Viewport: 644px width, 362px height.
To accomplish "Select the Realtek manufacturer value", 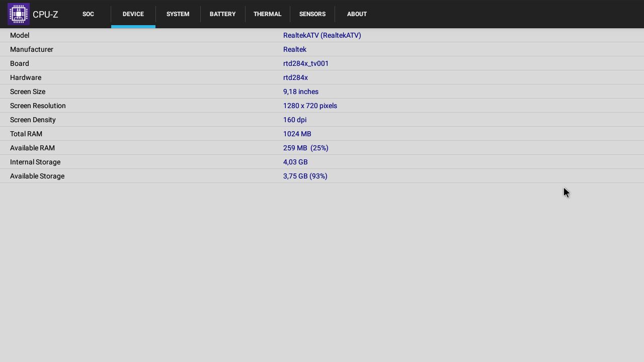I will [x=295, y=49].
